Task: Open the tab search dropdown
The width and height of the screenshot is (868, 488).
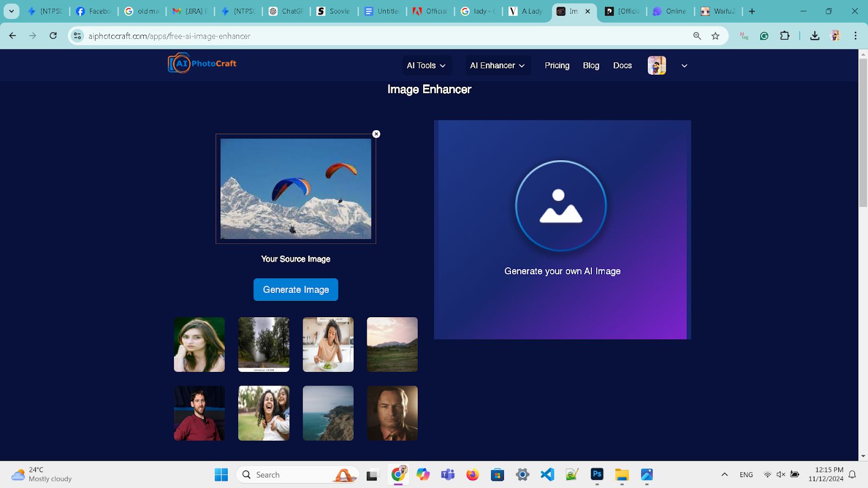Action: pos(11,11)
